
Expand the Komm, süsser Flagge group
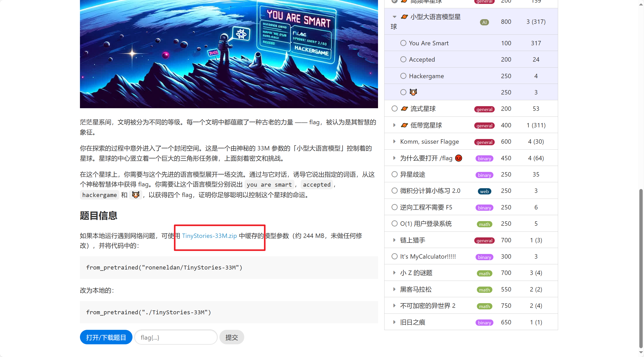tap(394, 141)
